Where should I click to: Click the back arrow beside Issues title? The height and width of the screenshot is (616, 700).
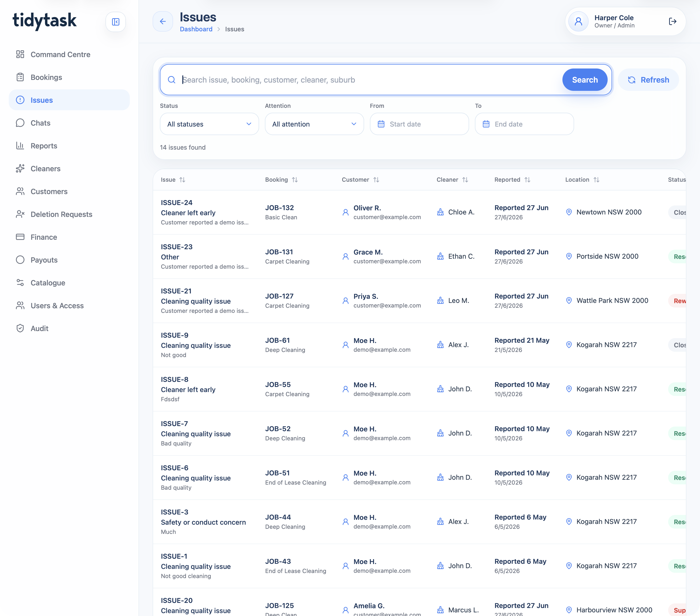[163, 22]
